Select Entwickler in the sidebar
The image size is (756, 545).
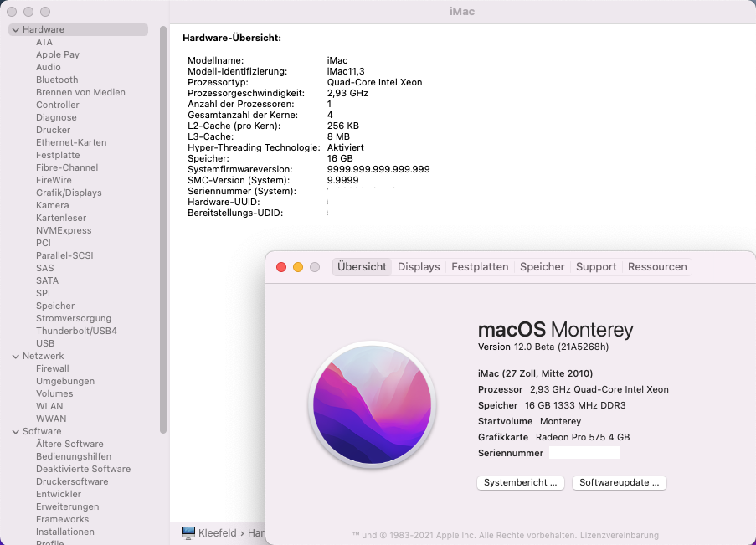click(x=59, y=493)
